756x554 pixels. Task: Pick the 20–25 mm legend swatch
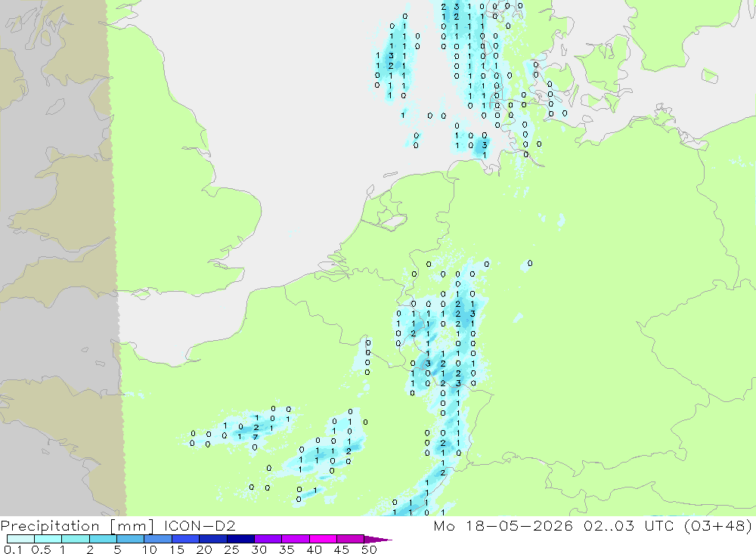pos(212,539)
